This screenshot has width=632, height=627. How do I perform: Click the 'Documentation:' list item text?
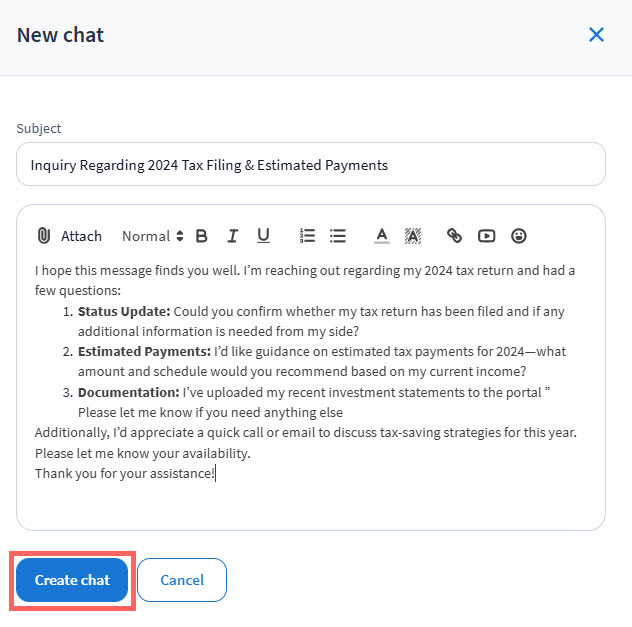(128, 392)
